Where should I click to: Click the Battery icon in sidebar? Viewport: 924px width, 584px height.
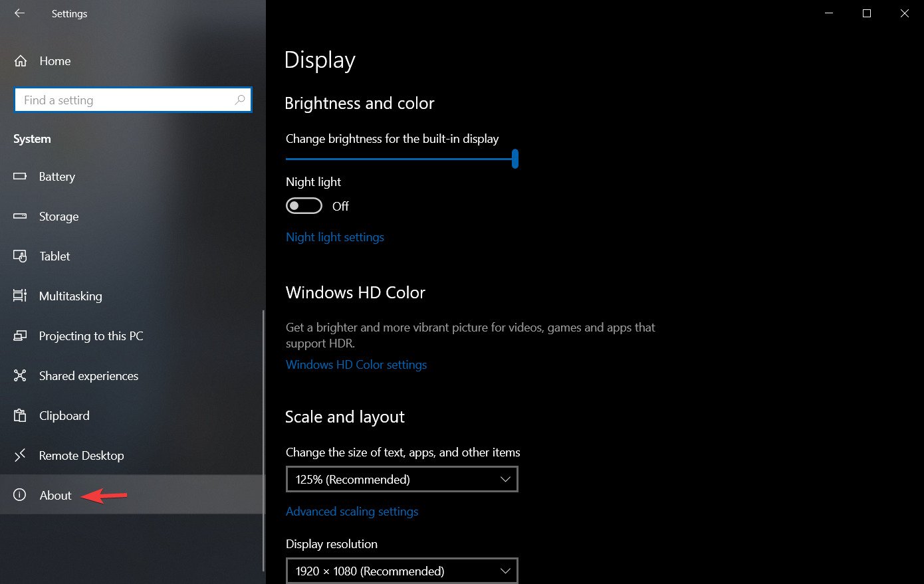point(20,177)
